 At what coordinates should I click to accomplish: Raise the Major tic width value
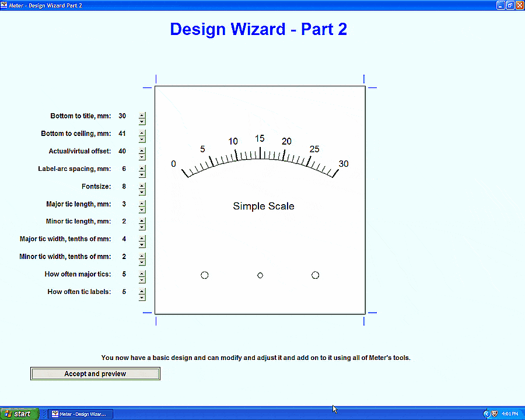[142, 238]
